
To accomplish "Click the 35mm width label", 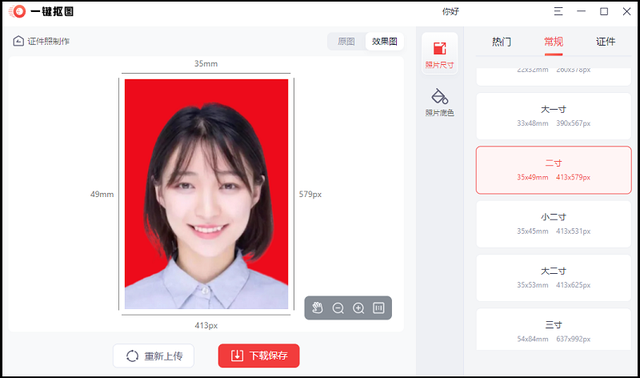I will pos(206,64).
